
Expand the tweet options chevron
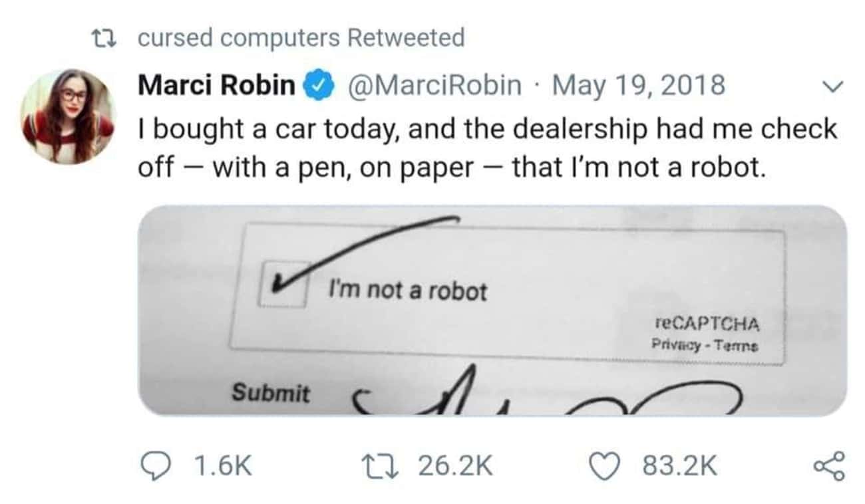(832, 86)
